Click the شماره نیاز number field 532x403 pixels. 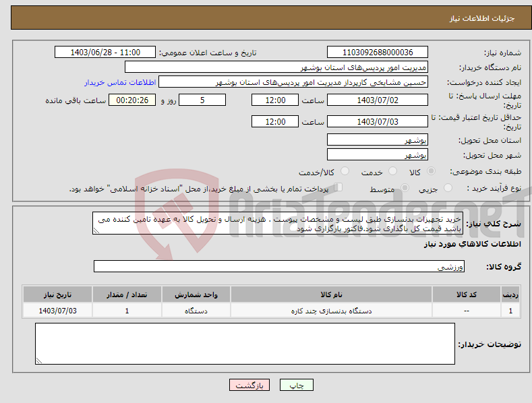(378, 53)
